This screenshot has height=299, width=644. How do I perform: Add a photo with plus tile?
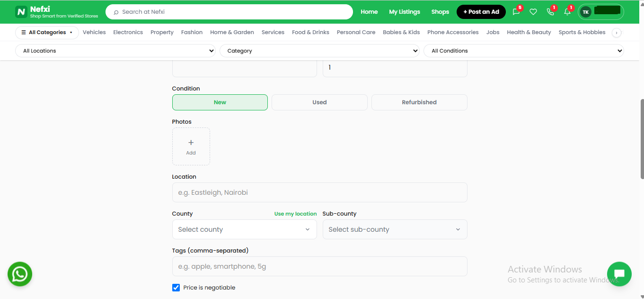[x=191, y=146]
